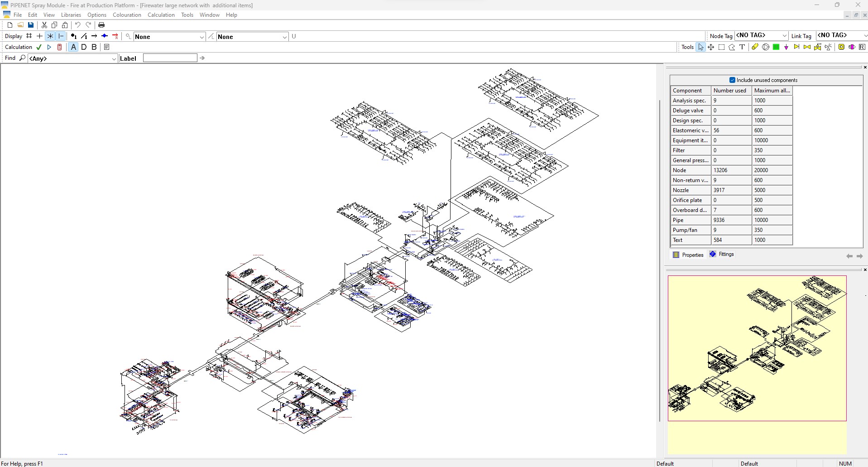Open the Window menu
The height and width of the screenshot is (467, 868).
tap(210, 15)
